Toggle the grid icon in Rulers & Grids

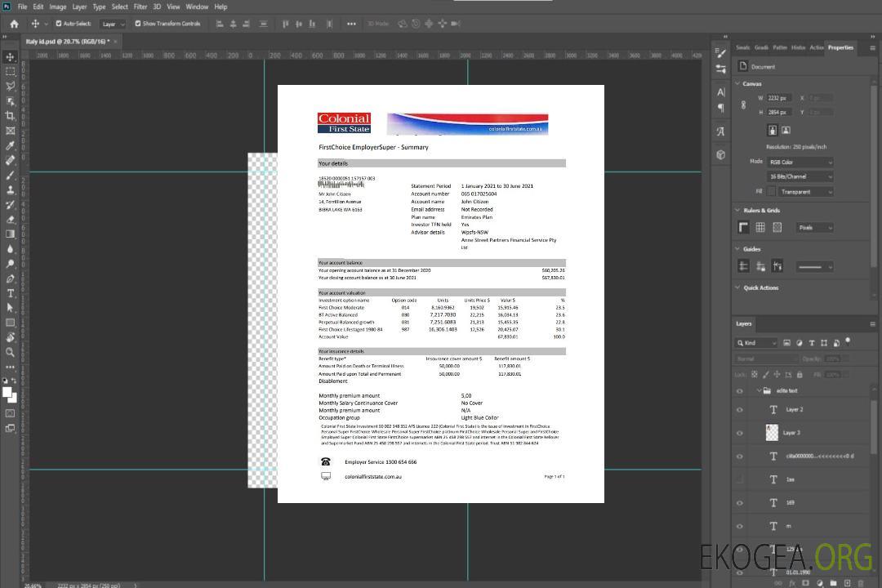[x=760, y=227]
